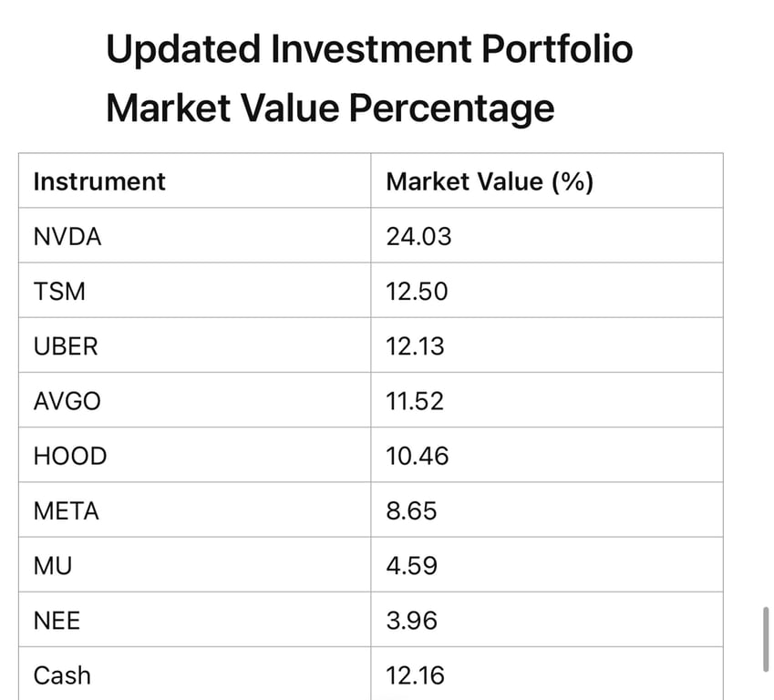This screenshot has height=700, width=774.
Task: Click the NEE instrument cell
Action: click(57, 621)
